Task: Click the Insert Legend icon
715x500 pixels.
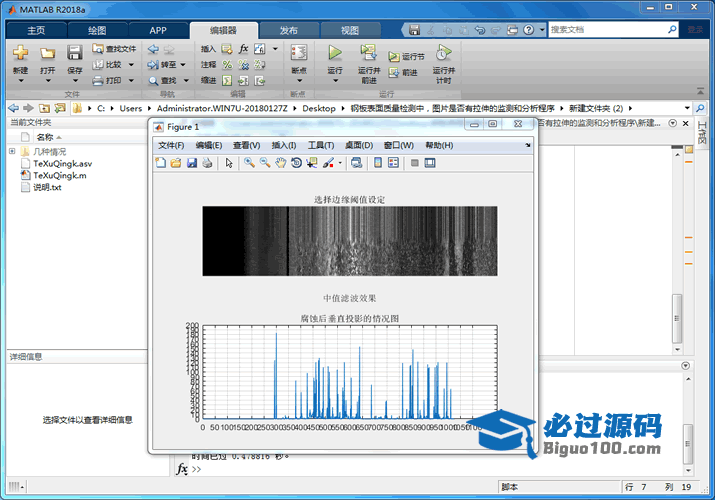Action: (x=394, y=163)
